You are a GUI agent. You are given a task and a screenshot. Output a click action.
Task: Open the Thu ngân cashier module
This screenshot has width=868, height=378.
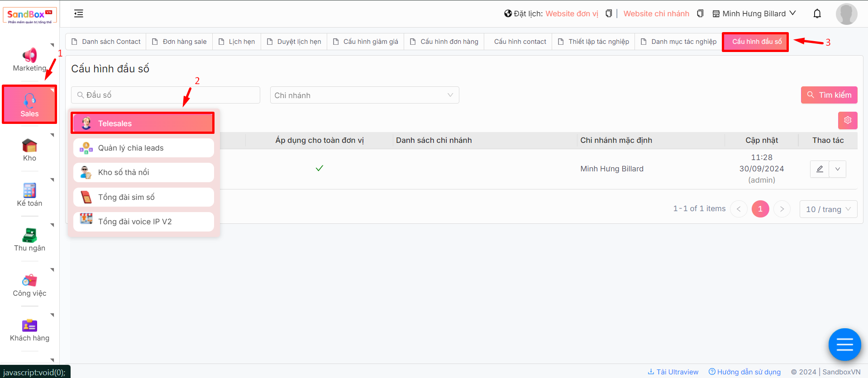(29, 236)
